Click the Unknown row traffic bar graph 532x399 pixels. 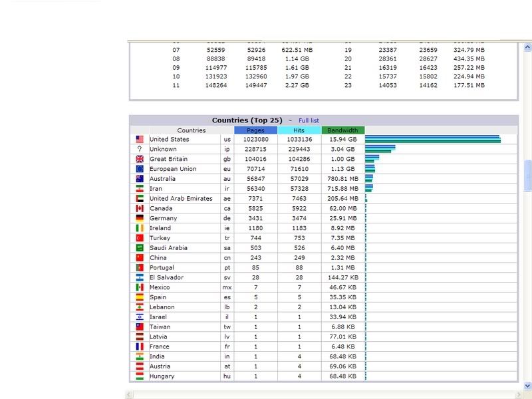tap(380, 149)
